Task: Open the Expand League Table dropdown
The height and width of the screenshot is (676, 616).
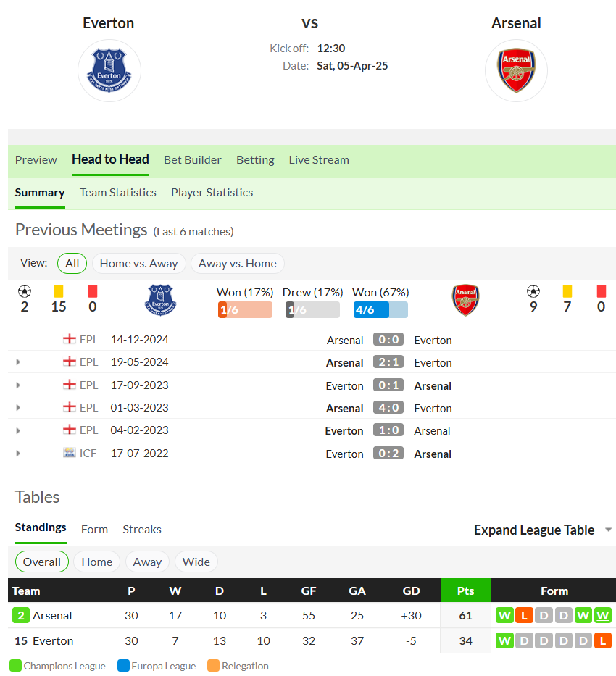Action: [543, 530]
